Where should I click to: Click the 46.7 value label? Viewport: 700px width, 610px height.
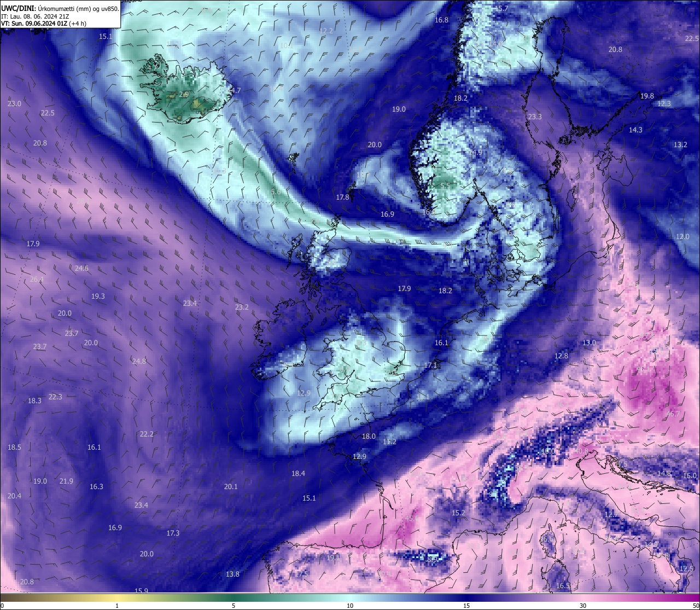point(673,414)
